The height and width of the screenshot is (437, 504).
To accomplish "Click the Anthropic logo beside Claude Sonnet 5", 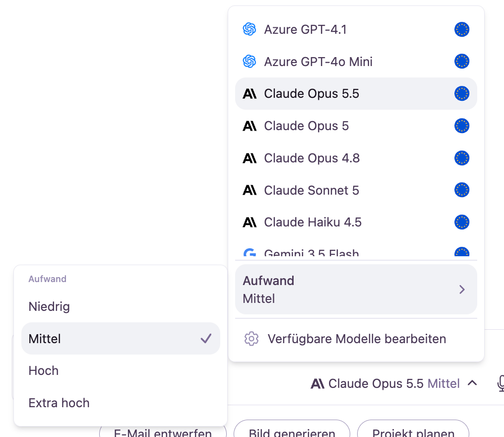I will 250,190.
